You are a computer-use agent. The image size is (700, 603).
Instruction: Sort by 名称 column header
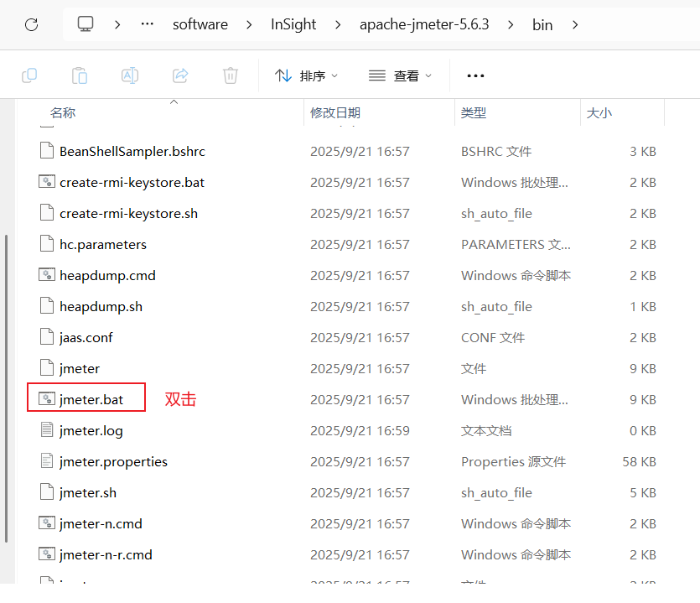pyautogui.click(x=63, y=112)
